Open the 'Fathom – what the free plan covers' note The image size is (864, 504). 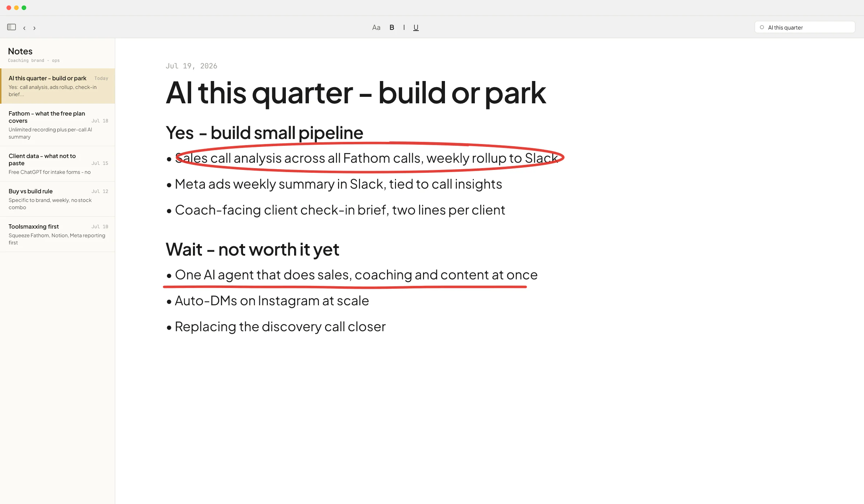point(58,125)
